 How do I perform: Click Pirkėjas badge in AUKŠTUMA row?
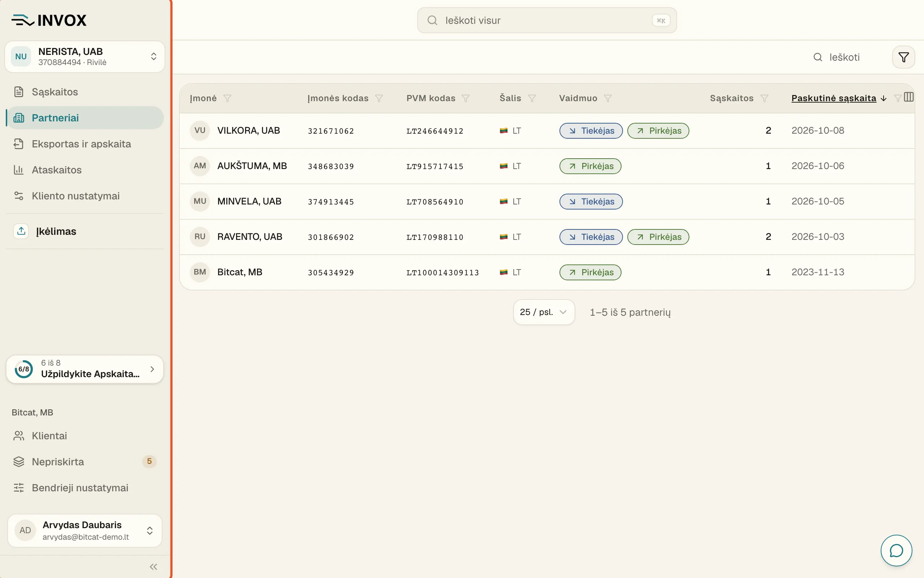coord(590,166)
